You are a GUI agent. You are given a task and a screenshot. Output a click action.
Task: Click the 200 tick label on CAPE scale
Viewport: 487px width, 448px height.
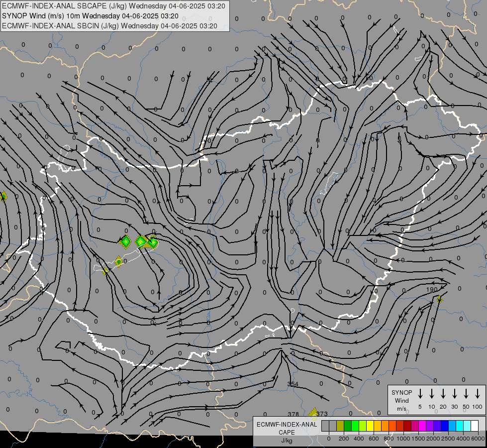pyautogui.click(x=344, y=439)
